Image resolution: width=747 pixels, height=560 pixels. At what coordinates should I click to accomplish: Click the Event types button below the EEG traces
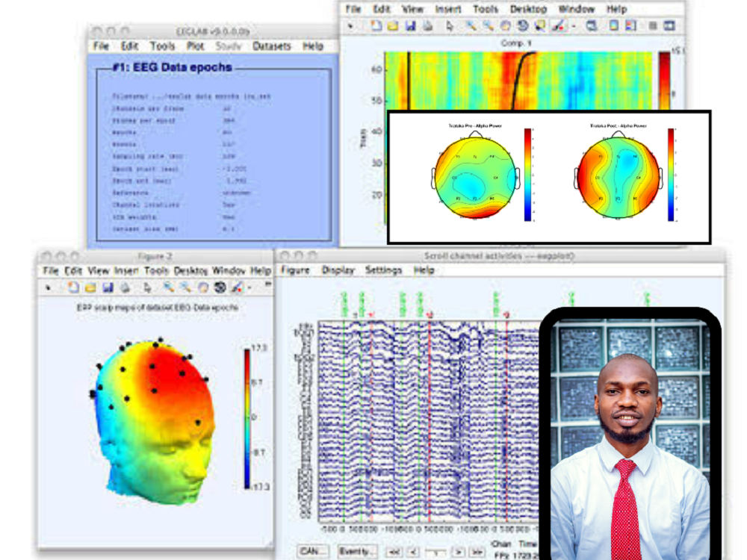coord(354,550)
